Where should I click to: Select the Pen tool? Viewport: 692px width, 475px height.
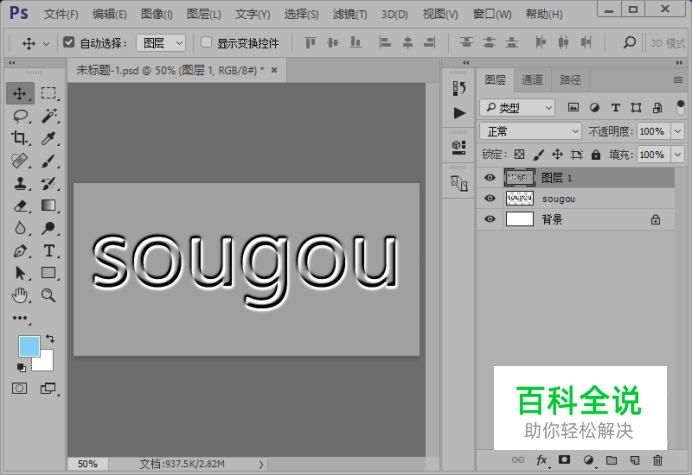(19, 251)
